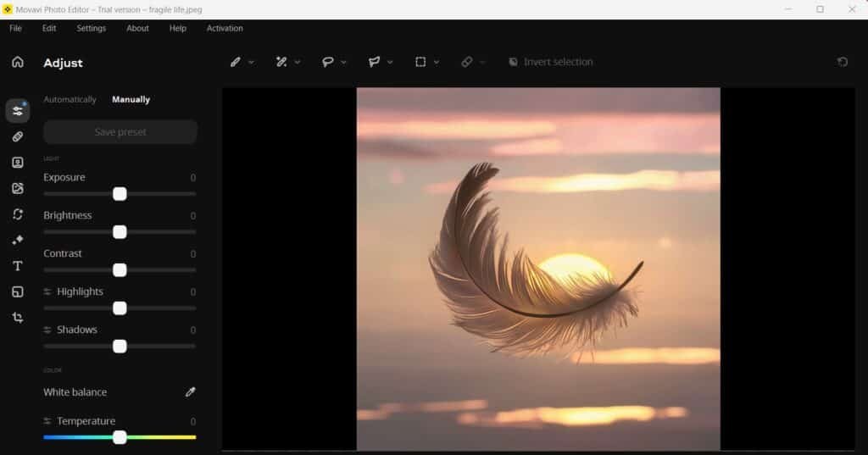Viewport: 868px width, 455px height.
Task: Click the Save preset button
Action: click(120, 132)
